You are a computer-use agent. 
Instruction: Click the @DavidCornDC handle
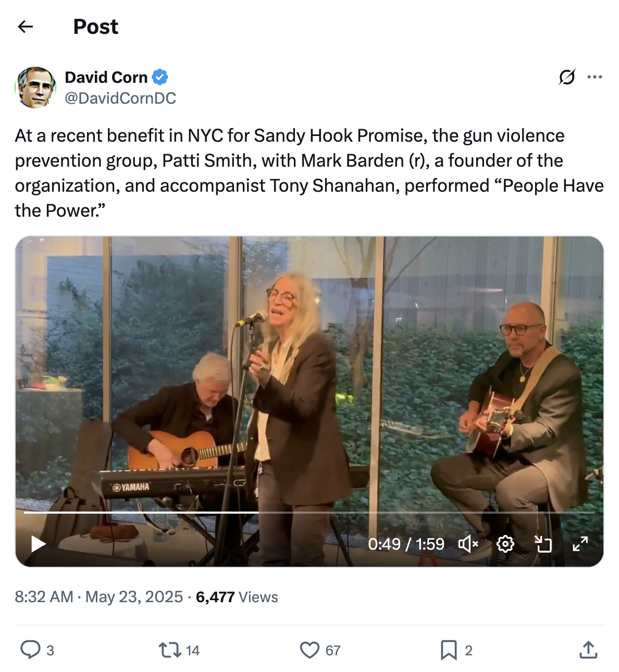[120, 98]
